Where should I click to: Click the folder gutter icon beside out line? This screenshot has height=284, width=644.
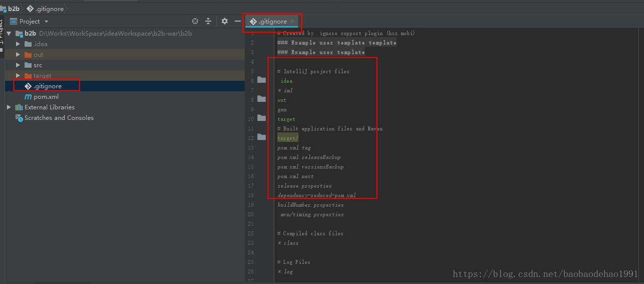[x=261, y=99]
